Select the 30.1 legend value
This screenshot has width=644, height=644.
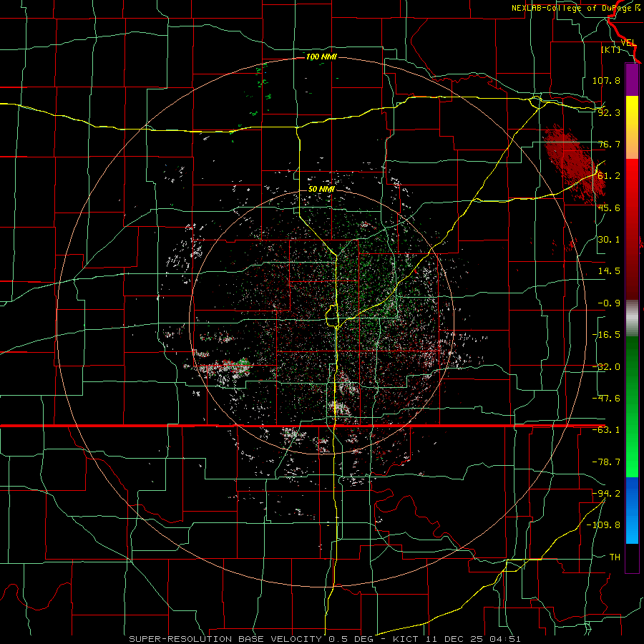(609, 240)
